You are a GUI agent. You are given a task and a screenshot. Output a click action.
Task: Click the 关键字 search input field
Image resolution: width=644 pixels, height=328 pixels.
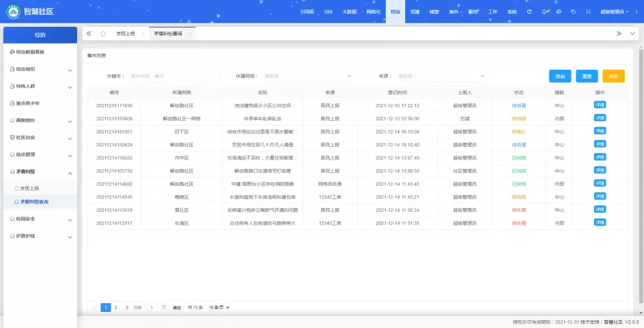171,76
